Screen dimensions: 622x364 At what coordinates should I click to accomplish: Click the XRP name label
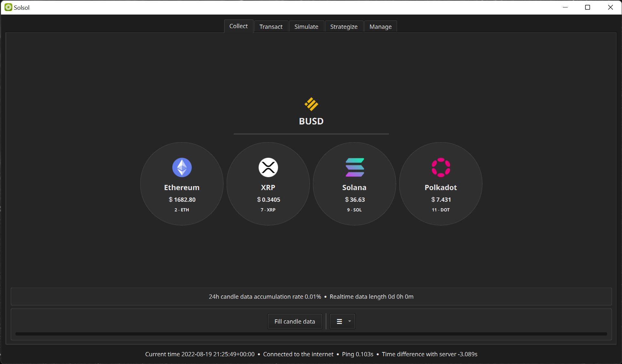coord(268,187)
